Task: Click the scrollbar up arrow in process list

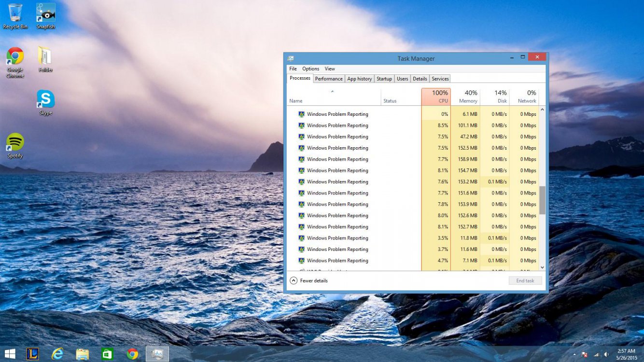Action: [542, 110]
